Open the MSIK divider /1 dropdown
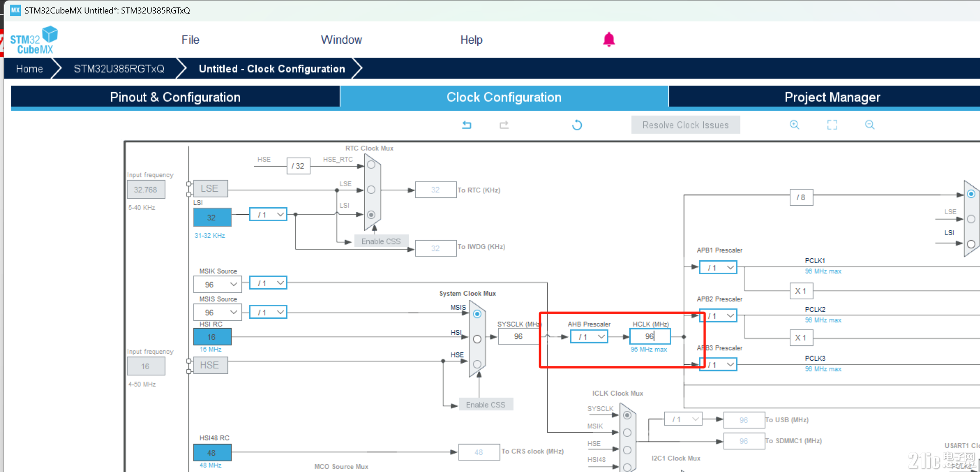 click(x=268, y=283)
